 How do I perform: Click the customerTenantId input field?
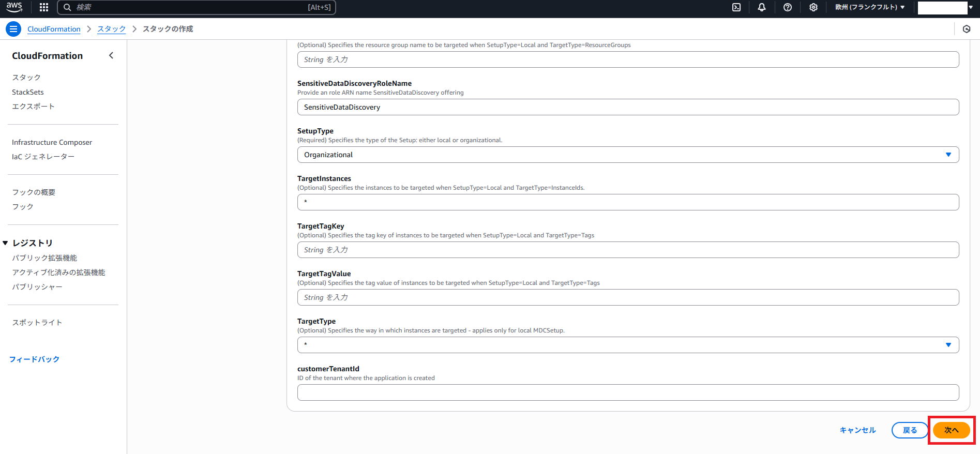click(x=628, y=392)
